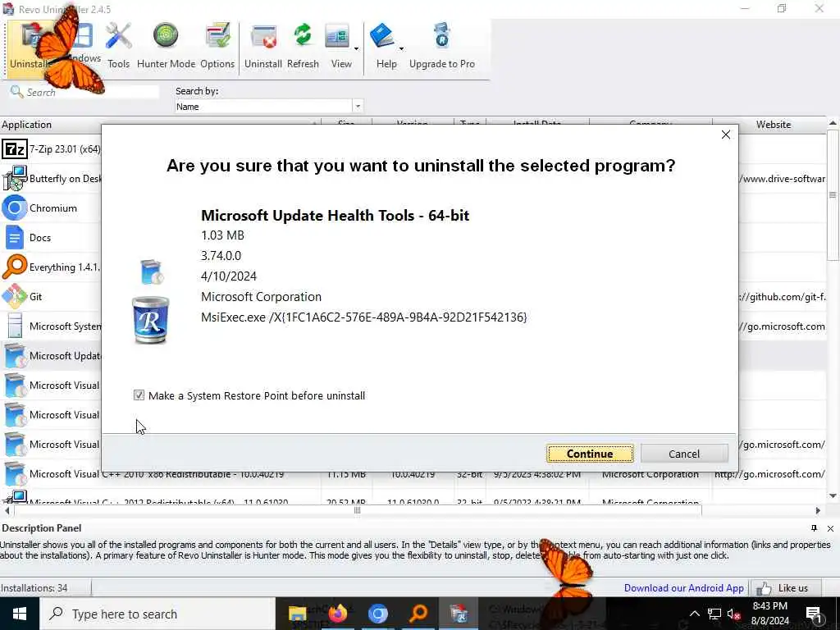The height and width of the screenshot is (630, 840).
Task: Open the View button dropdown arrow
Action: 356,48
